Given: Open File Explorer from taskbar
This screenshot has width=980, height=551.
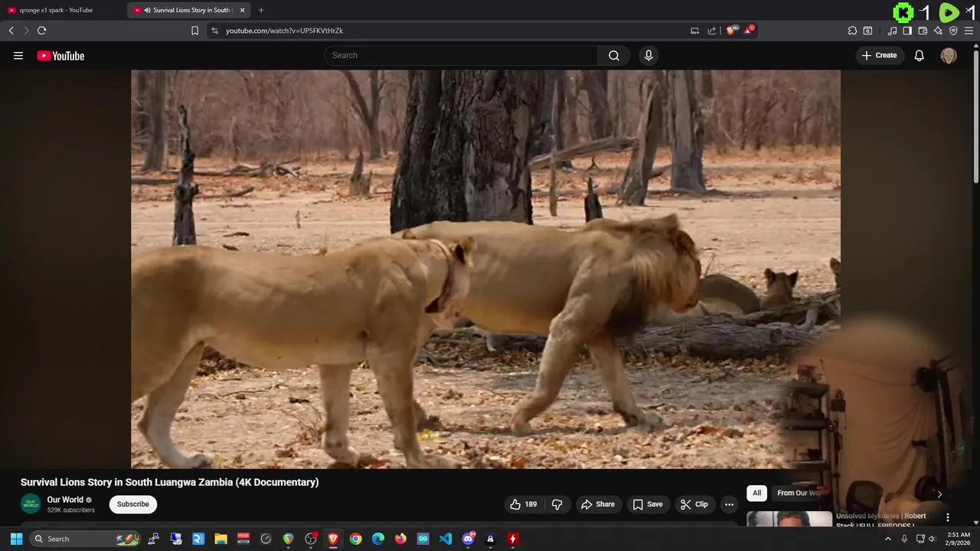Looking at the screenshot, I should pos(220,539).
